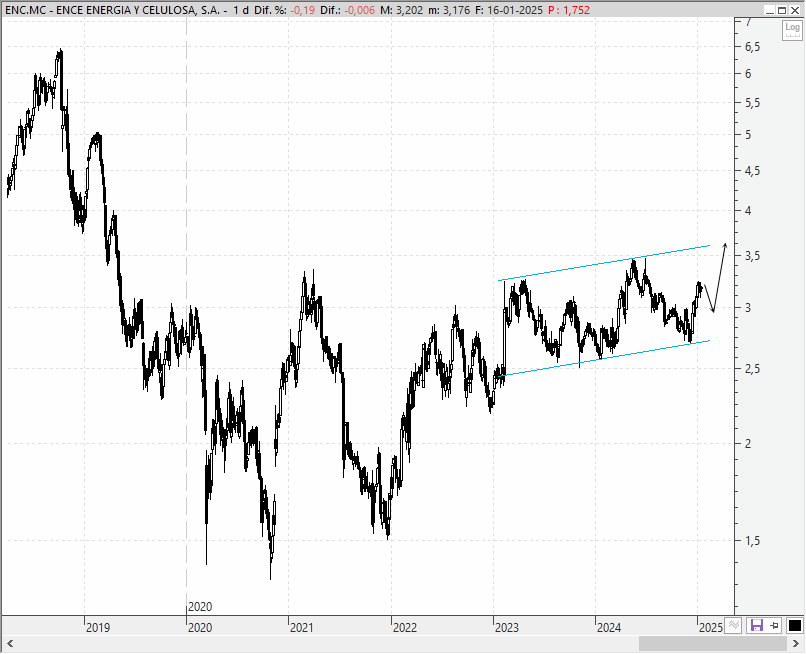This screenshot has height=654, width=806.
Task: Click the F: 16-01-2025 date in title
Action: click(508, 10)
